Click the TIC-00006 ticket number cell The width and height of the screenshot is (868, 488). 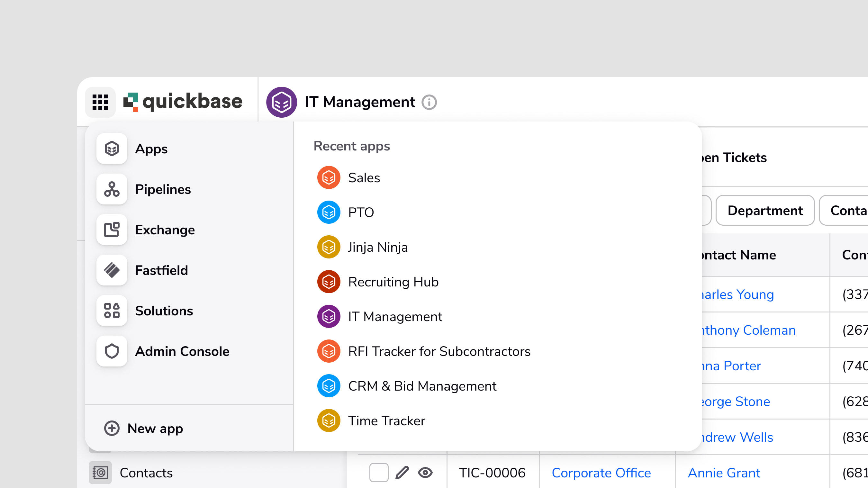click(492, 473)
